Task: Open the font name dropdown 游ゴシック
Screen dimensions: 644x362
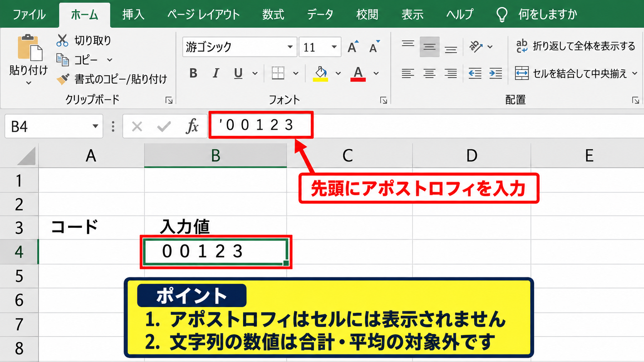Action: click(290, 47)
